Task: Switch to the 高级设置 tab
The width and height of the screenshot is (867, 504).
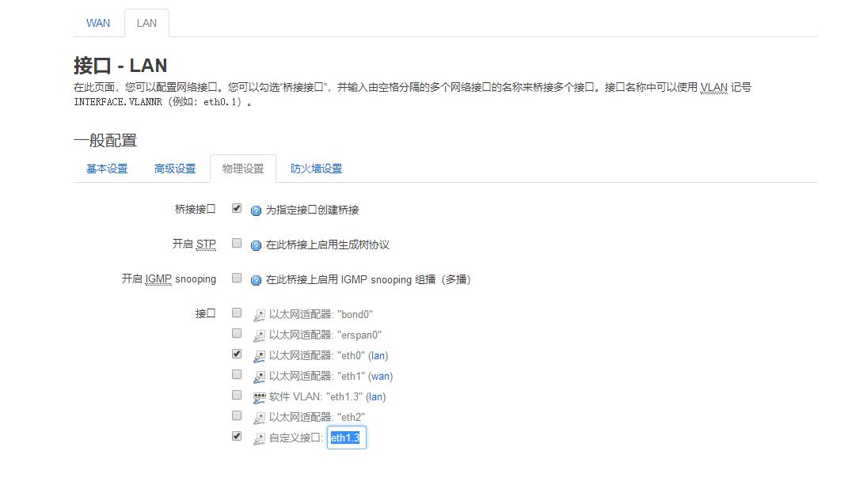Action: (x=175, y=169)
